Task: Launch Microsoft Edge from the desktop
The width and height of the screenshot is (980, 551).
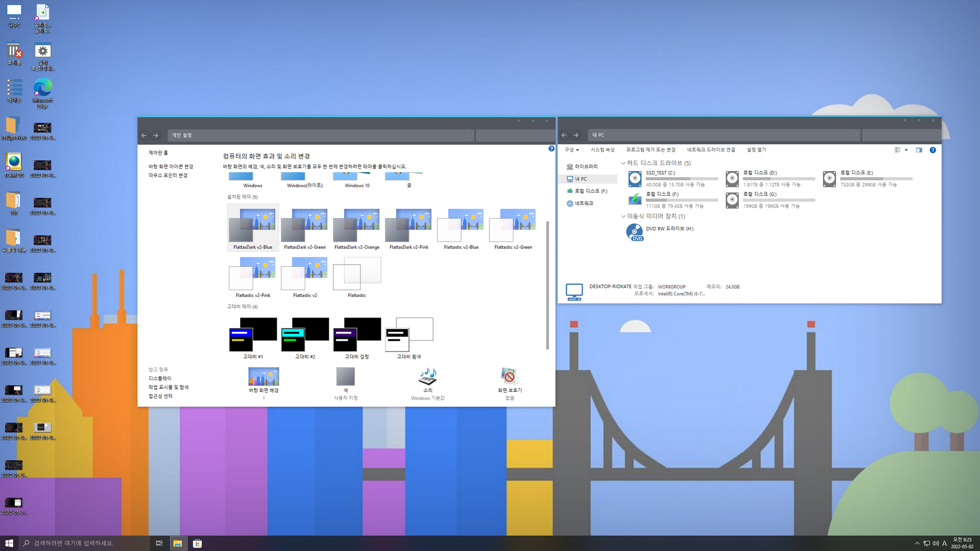Action: [x=43, y=93]
